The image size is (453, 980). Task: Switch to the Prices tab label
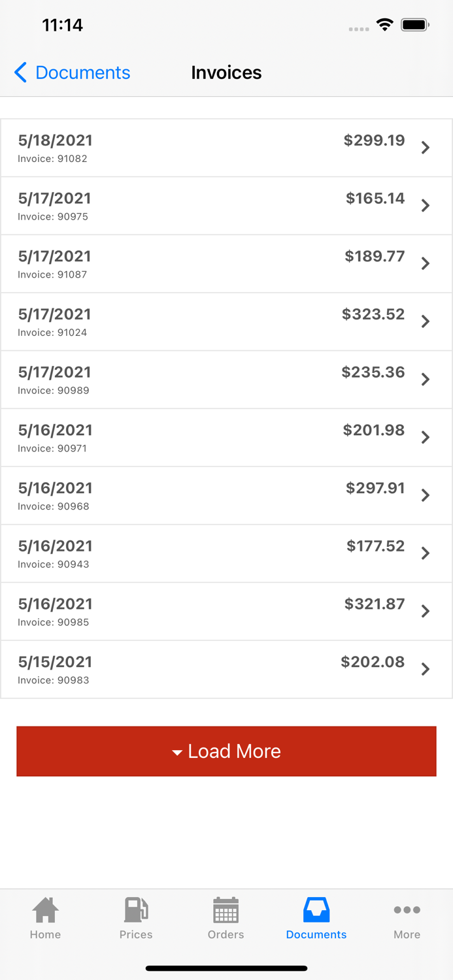pos(136,935)
